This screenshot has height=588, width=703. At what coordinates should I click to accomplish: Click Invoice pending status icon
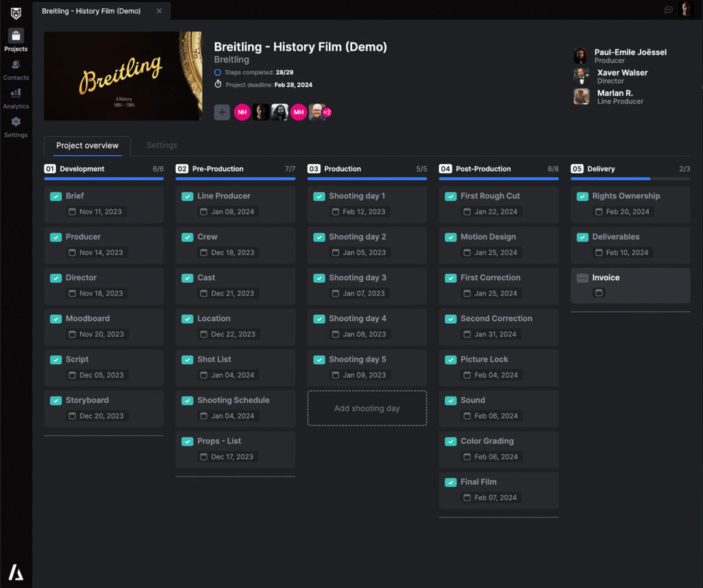(x=582, y=278)
